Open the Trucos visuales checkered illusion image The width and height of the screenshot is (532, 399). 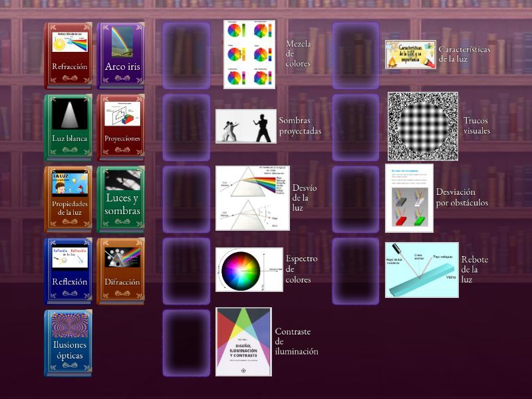pyautogui.click(x=423, y=126)
